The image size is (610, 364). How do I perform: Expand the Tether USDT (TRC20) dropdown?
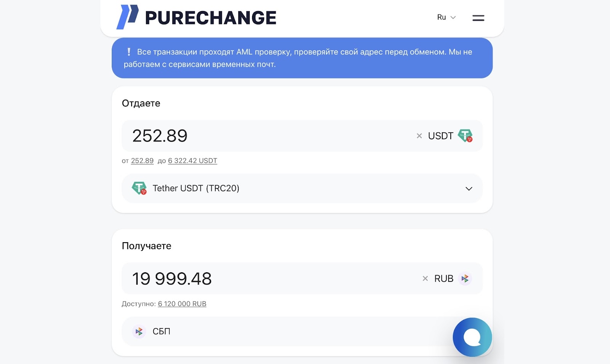[469, 188]
